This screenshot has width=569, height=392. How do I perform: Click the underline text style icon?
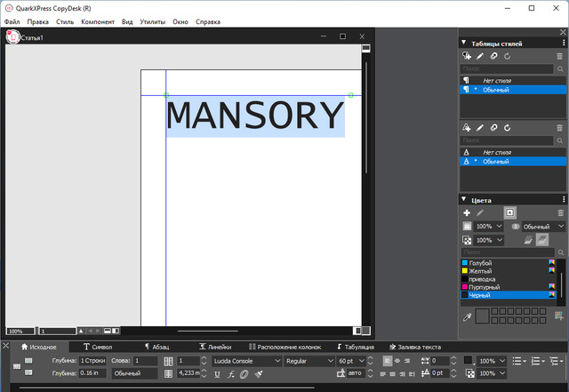pos(217,374)
